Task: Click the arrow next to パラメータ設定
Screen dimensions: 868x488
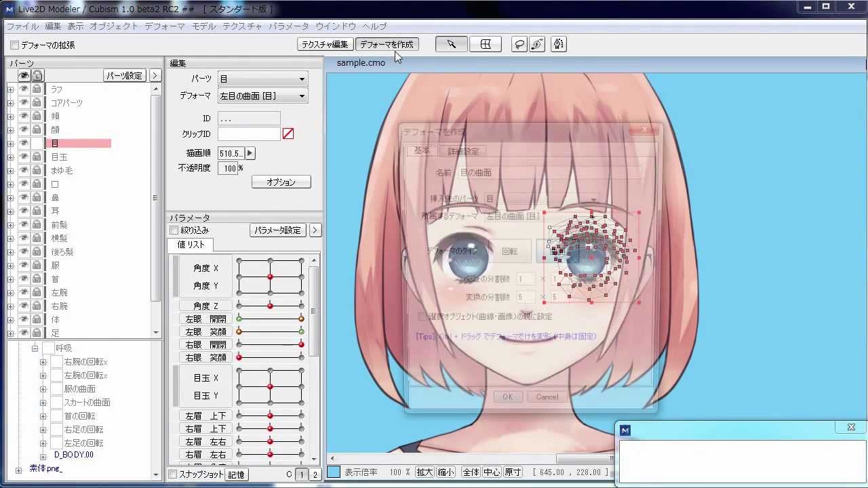Action: pos(315,230)
